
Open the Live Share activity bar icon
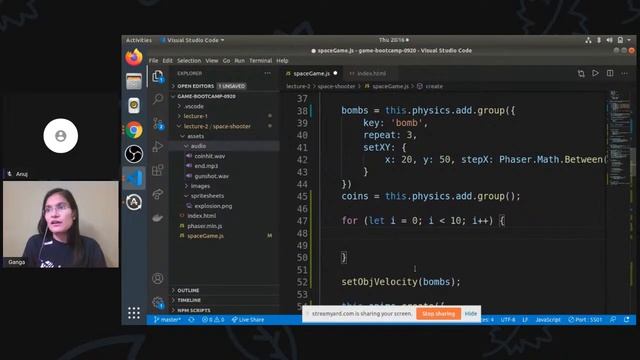(x=158, y=194)
